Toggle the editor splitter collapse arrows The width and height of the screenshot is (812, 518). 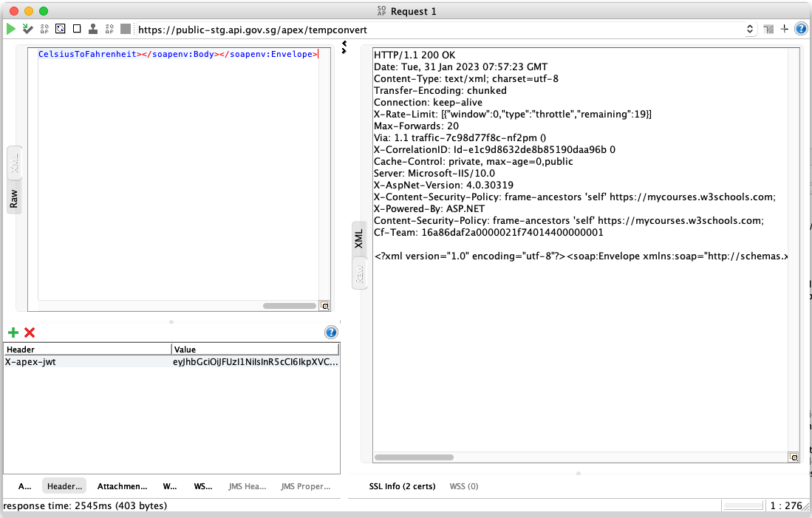click(344, 47)
